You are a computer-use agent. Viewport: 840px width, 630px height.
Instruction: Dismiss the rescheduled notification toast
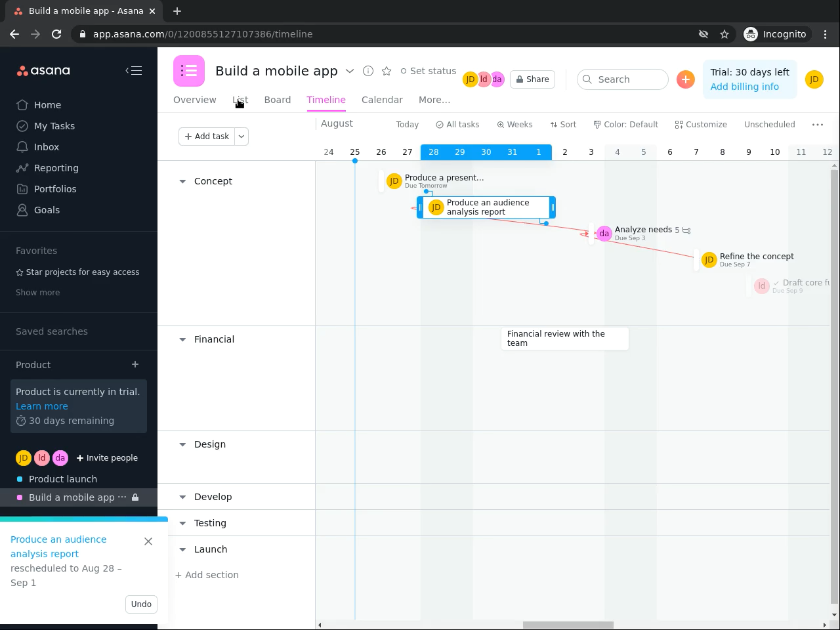[x=148, y=541]
